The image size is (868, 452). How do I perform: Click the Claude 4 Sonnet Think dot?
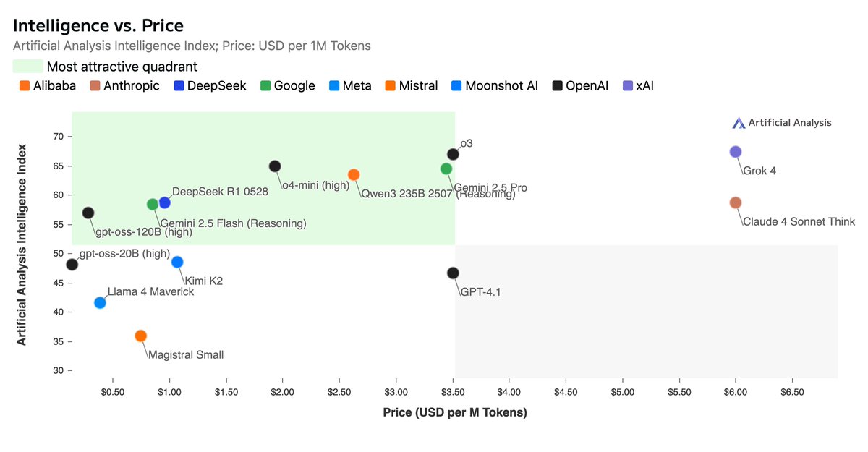736,202
